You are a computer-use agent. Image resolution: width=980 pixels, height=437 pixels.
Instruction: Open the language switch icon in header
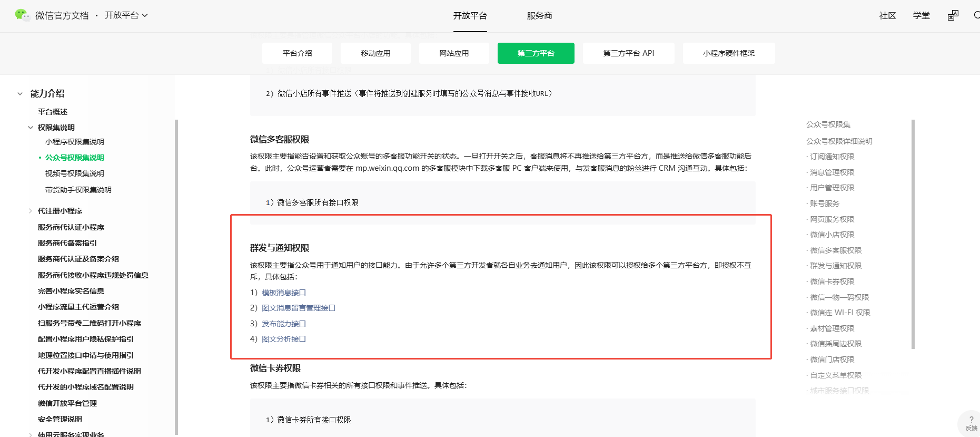953,16
